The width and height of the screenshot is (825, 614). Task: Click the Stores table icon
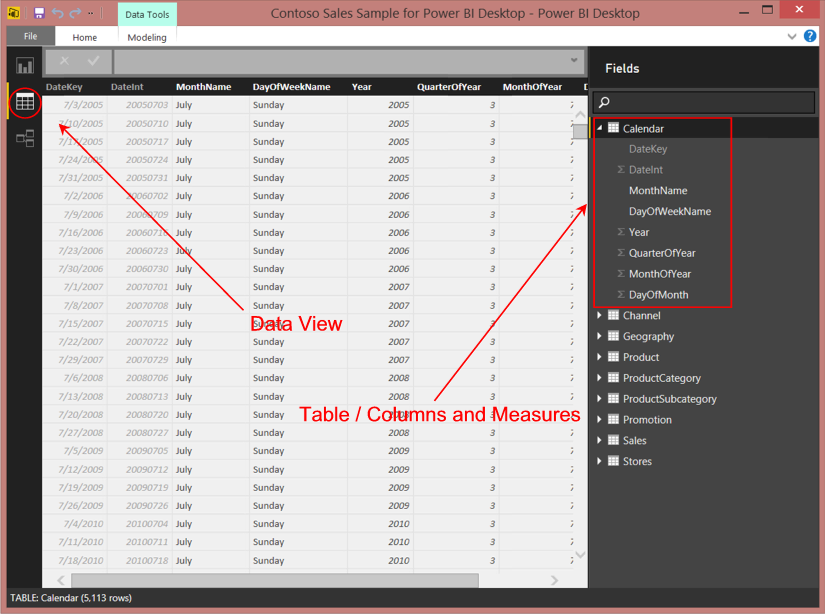point(613,461)
